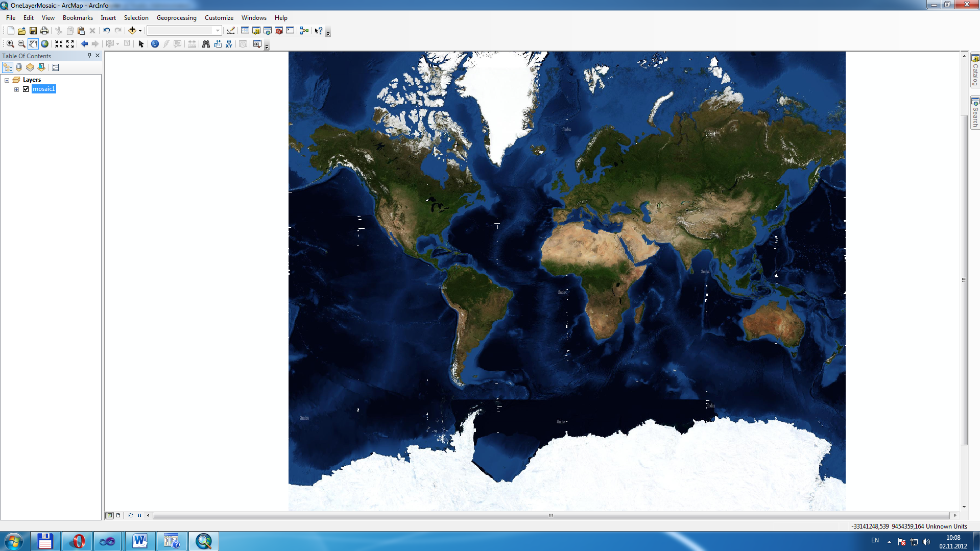Image resolution: width=980 pixels, height=551 pixels.
Task: Click the Add Data button
Action: (x=132, y=31)
